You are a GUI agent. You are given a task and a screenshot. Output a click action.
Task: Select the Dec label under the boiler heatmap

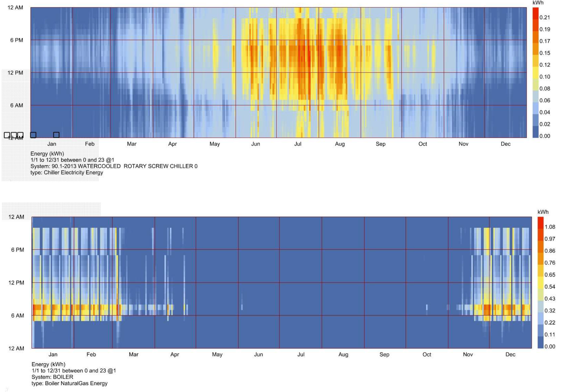510,355
